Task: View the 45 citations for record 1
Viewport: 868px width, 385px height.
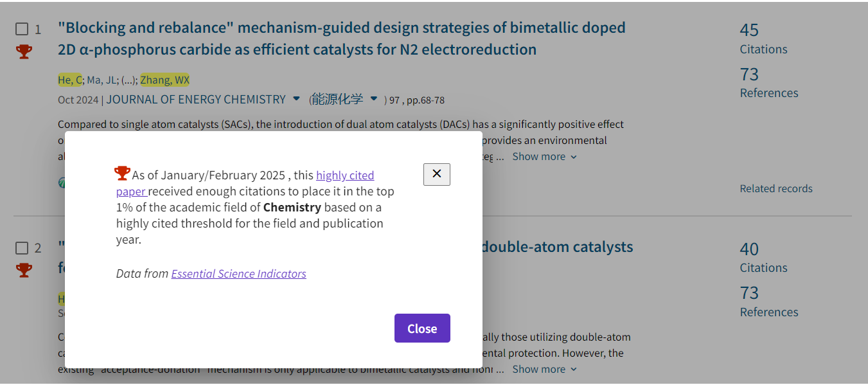Action: click(749, 30)
